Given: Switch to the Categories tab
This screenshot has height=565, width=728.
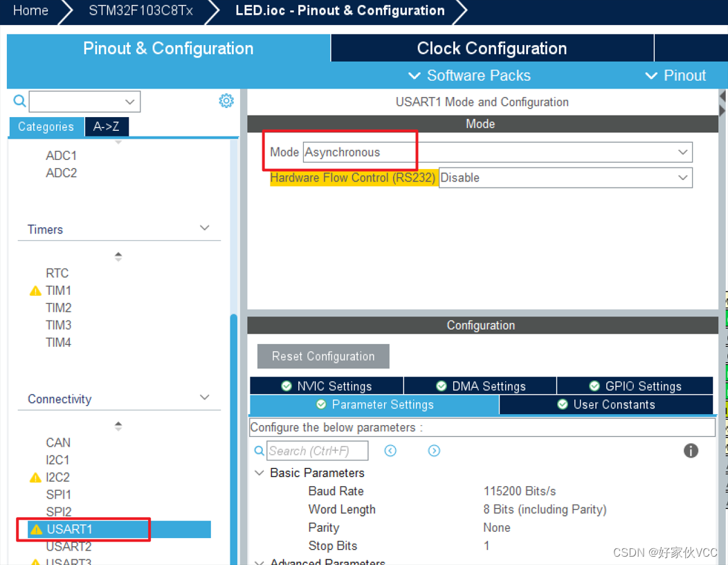Looking at the screenshot, I should point(46,127).
